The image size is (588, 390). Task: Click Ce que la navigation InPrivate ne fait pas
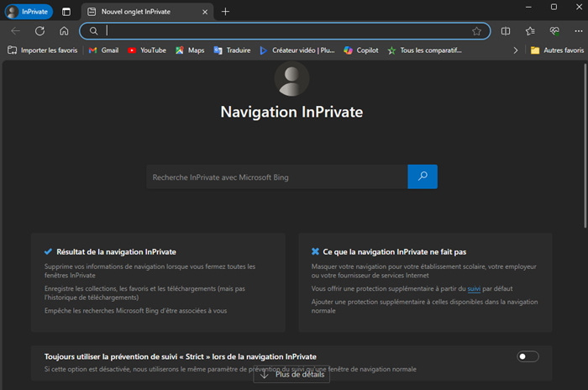pos(395,252)
